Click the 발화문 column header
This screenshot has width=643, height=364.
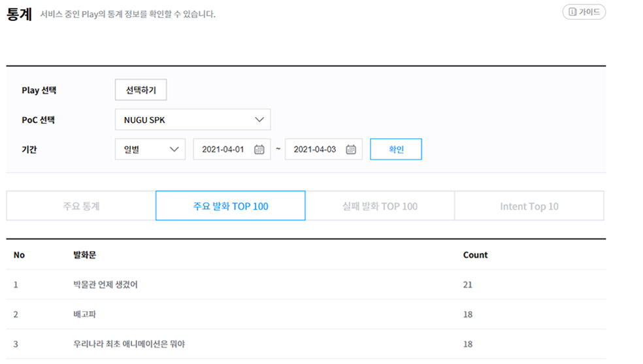point(85,255)
